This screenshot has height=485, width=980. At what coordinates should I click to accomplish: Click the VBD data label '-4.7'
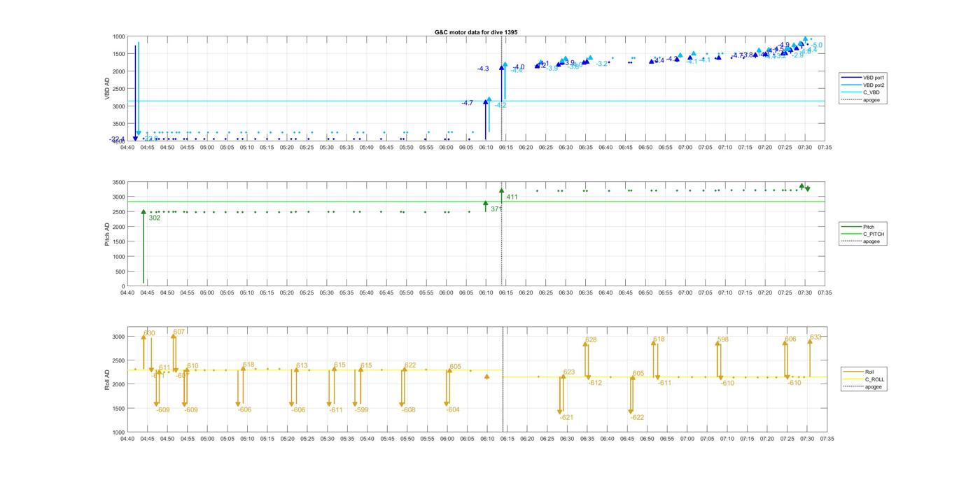tap(467, 104)
